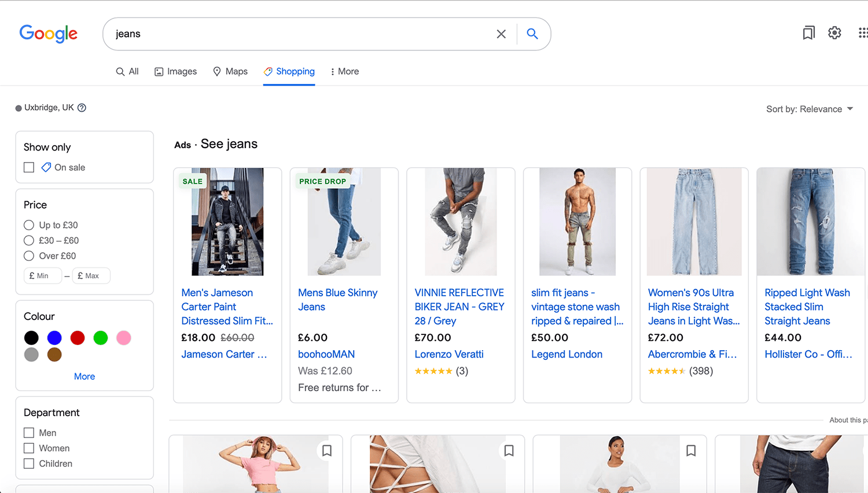
Task: Open Ripped Light Wash Stacked Slim link
Action: coord(807,307)
